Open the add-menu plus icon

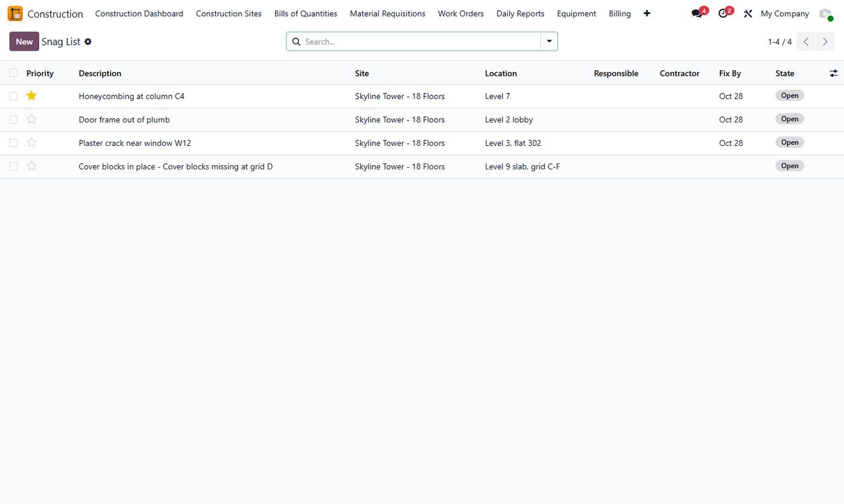point(647,13)
